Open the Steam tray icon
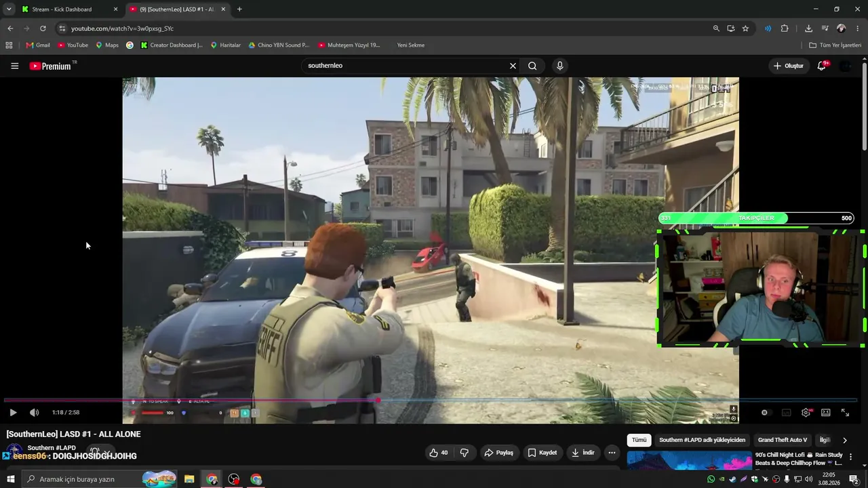The image size is (868, 488). pos(732,479)
